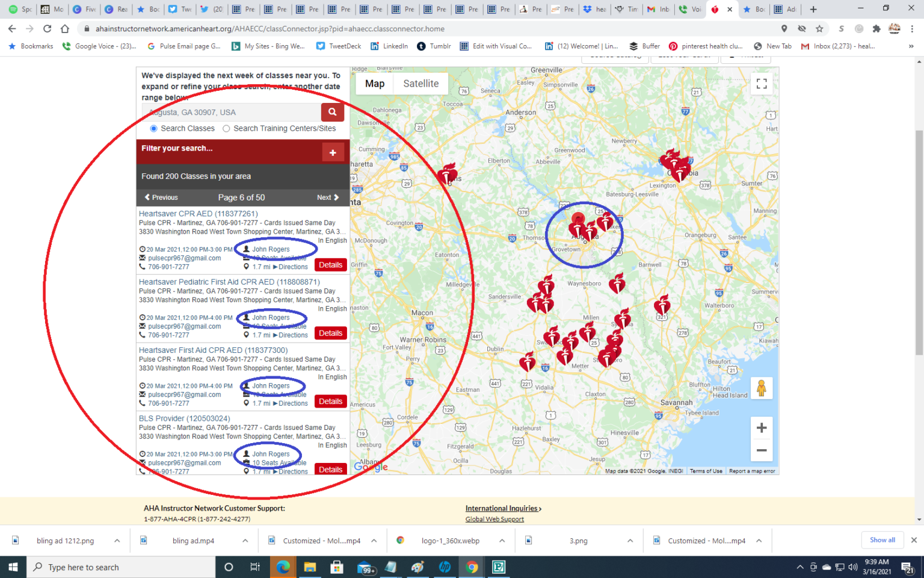The width and height of the screenshot is (924, 578).
Task: Open Details for Heartsaver CPR AED (118377261)
Action: (x=331, y=265)
